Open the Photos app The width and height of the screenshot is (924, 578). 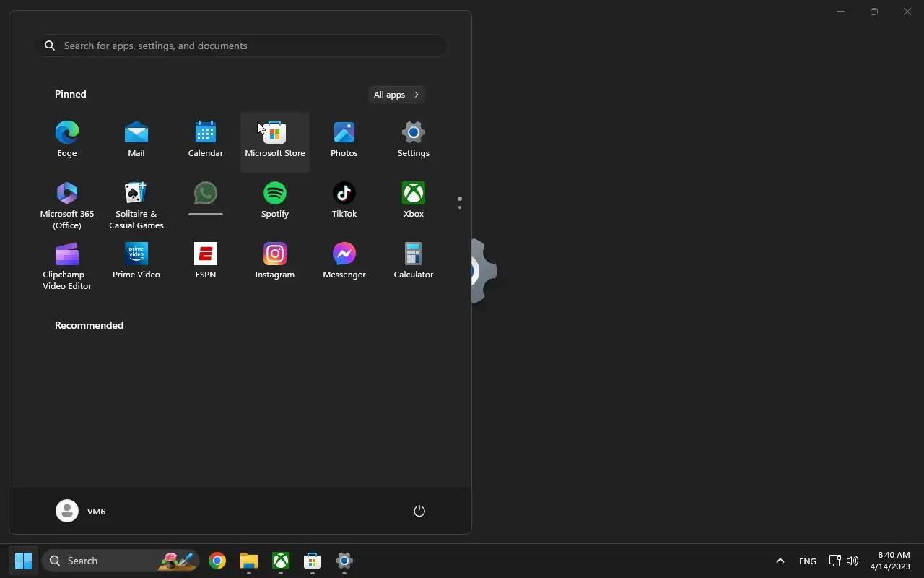tap(344, 139)
